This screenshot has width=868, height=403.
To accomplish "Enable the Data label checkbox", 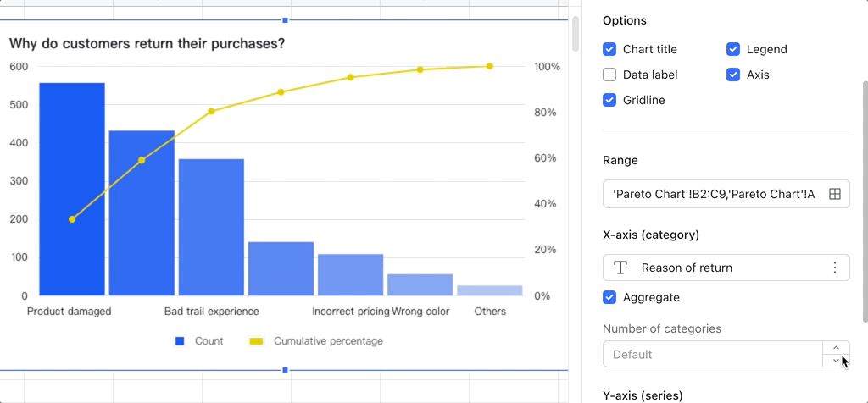I will [x=609, y=75].
